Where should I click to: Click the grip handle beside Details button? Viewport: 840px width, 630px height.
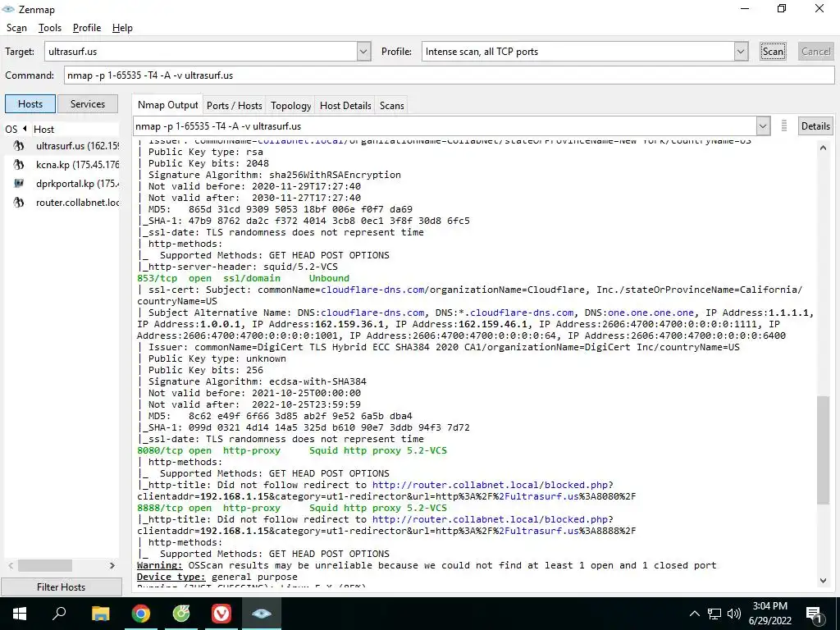coord(783,126)
